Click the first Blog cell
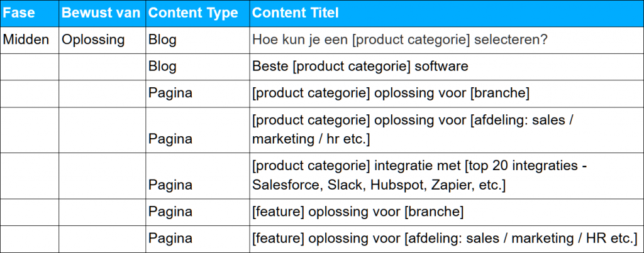Screen dimensions: 644x253 (197, 40)
